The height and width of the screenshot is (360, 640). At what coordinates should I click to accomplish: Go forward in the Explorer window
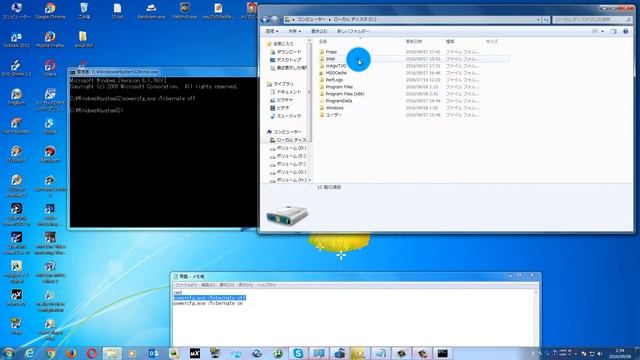point(275,19)
